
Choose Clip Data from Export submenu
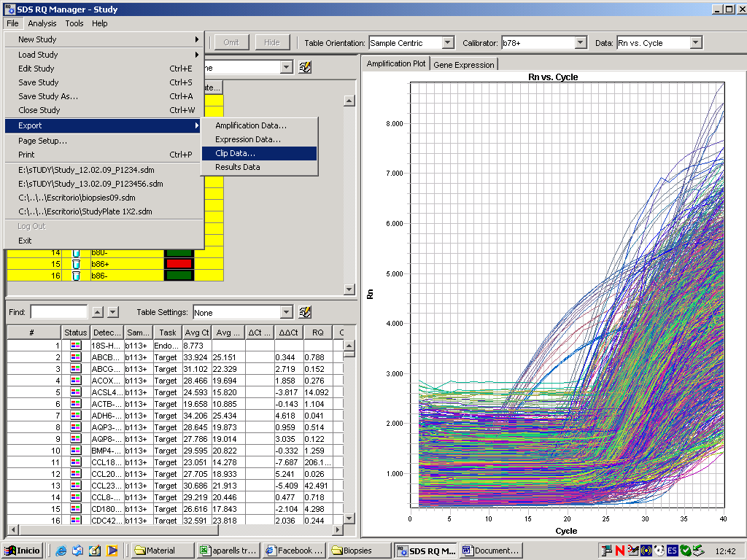point(235,153)
